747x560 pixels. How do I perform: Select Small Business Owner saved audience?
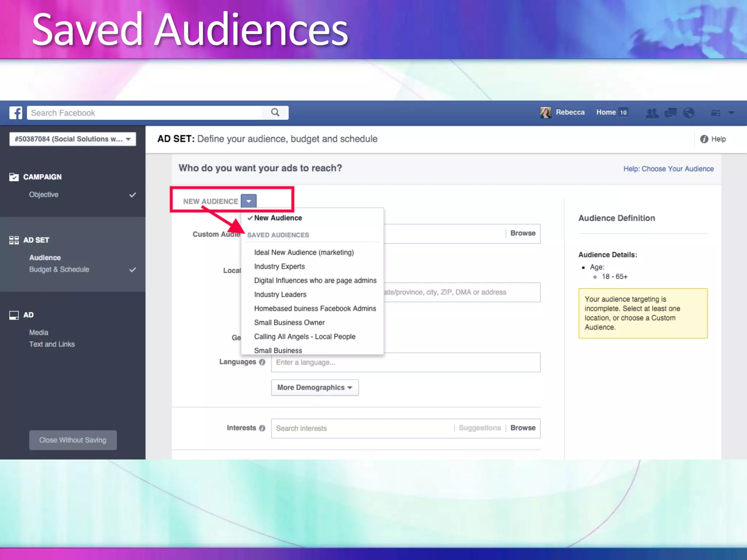(289, 323)
